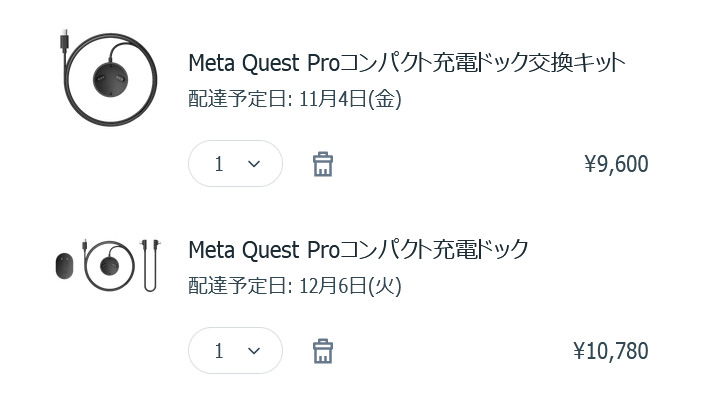The width and height of the screenshot is (717, 396).
Task: Remove the ¥10,780 charging dock via trash icon
Action: click(x=323, y=351)
